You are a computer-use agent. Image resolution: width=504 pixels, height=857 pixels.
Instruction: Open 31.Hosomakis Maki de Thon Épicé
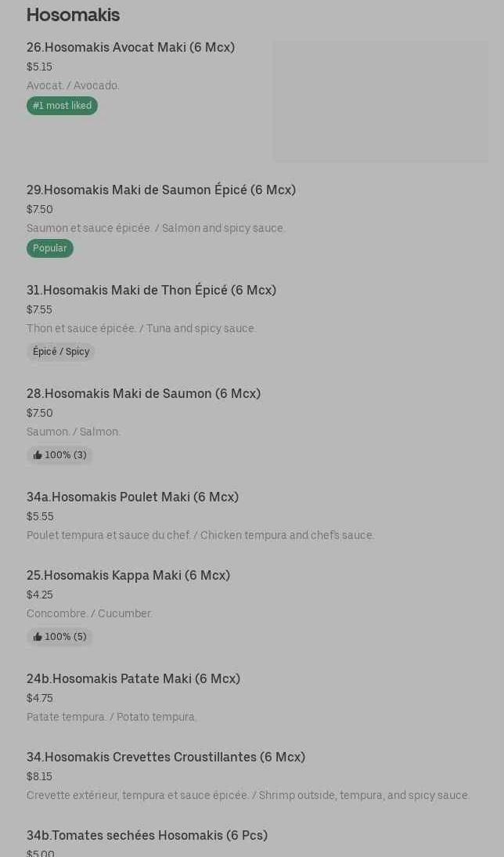tap(151, 291)
